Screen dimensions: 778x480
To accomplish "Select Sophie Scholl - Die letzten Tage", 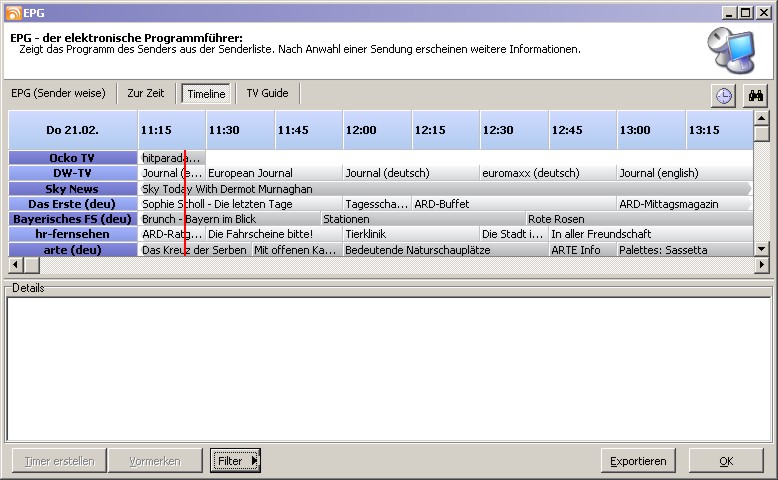I will [x=240, y=204].
